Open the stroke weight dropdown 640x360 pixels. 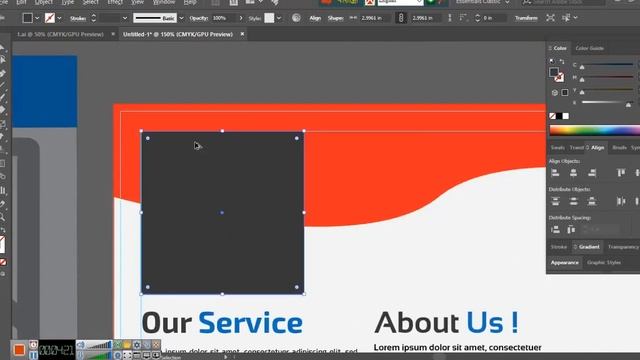point(125,18)
